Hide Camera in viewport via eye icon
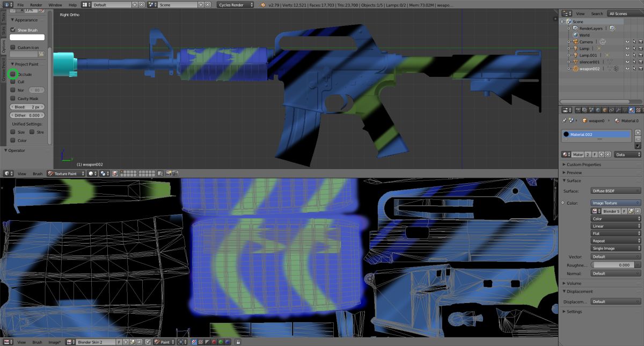This screenshot has height=346, width=644. click(x=627, y=41)
